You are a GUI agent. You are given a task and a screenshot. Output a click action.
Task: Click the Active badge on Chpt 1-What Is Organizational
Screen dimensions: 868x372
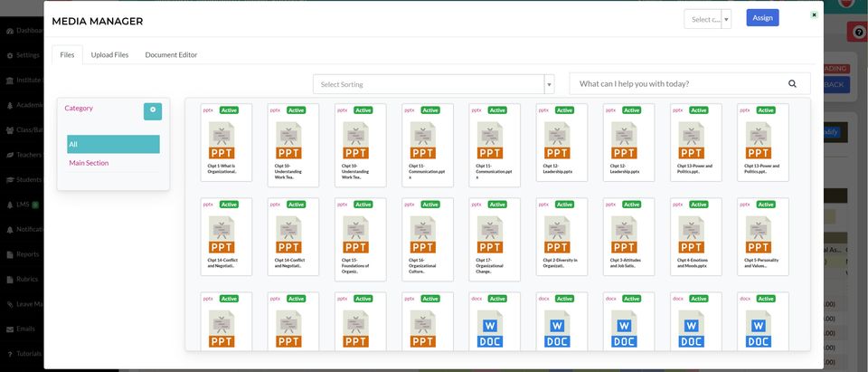pos(229,110)
